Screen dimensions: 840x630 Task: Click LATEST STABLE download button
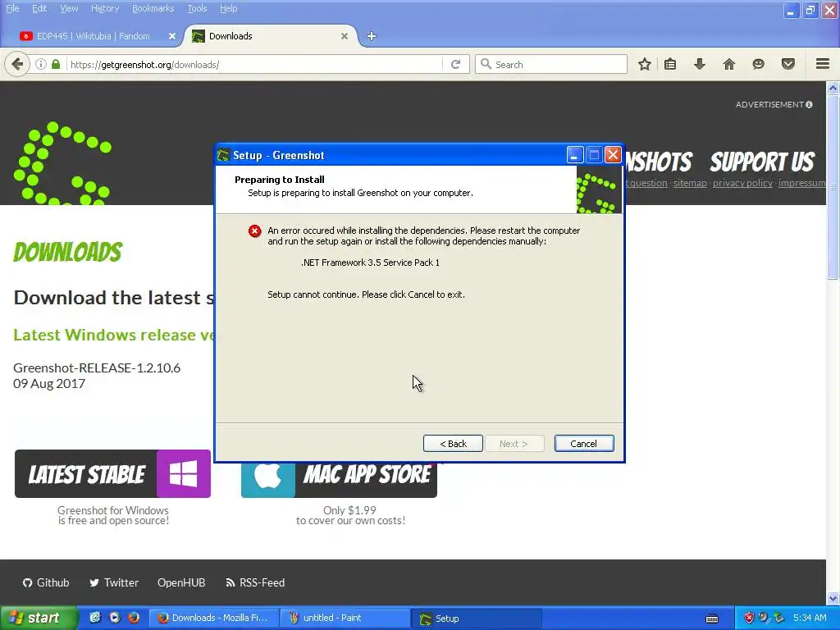point(112,473)
